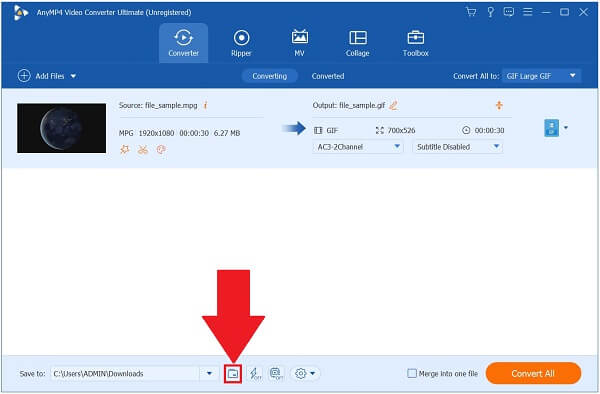Click the enhance video palette icon
The width and height of the screenshot is (600, 394).
tap(161, 149)
